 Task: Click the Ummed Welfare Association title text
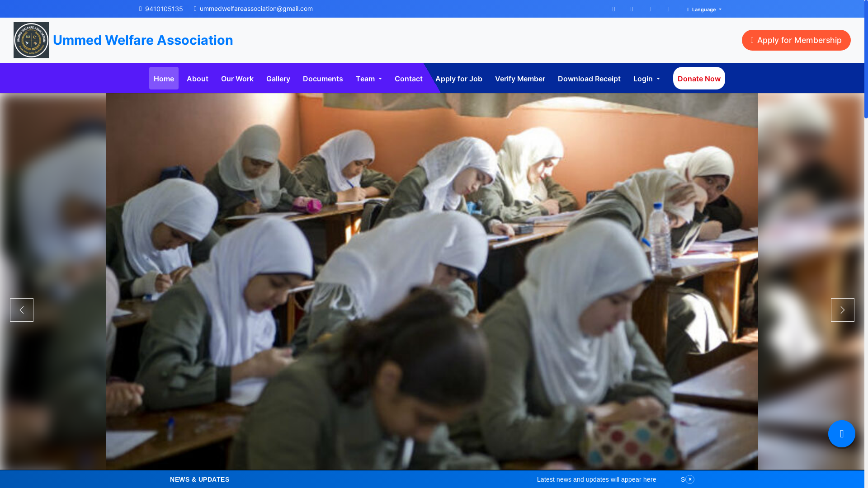[143, 40]
